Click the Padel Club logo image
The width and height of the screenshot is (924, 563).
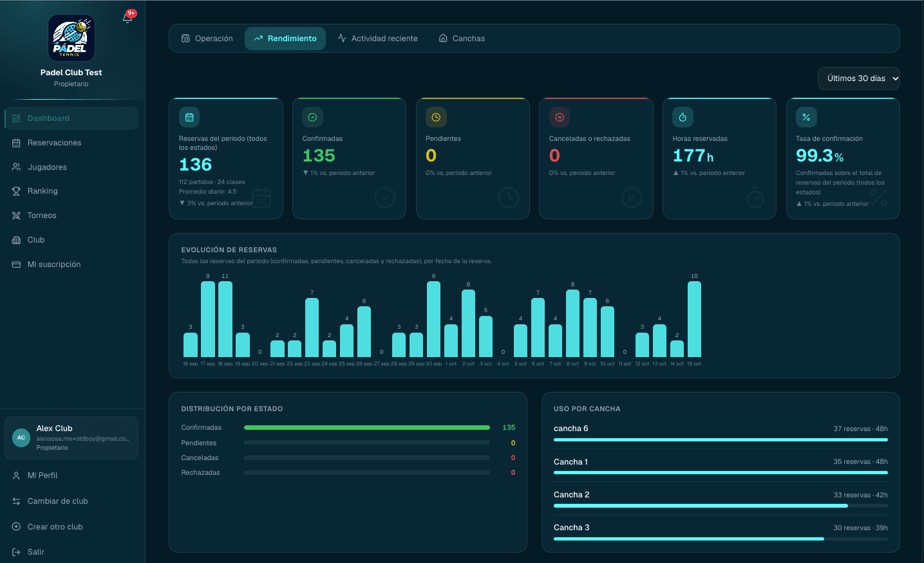71,38
